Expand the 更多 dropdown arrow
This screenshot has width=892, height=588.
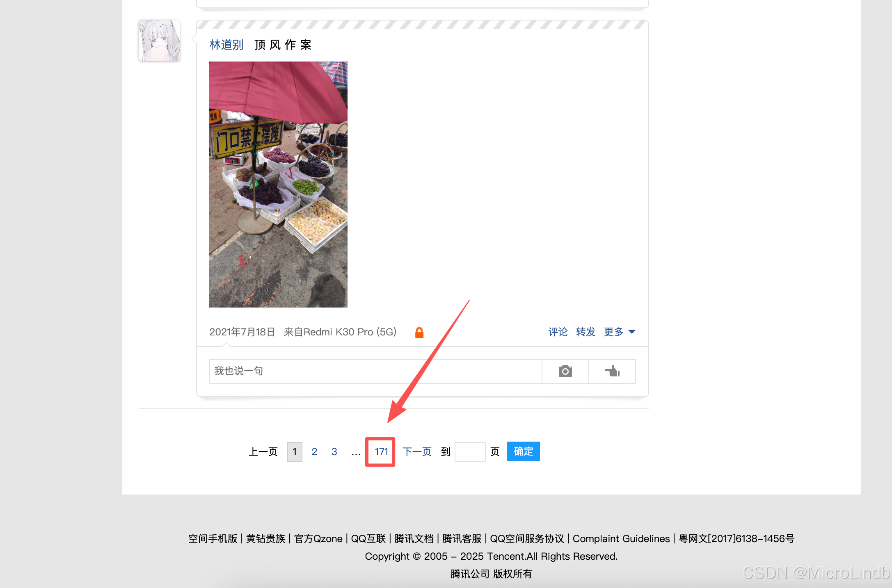click(x=632, y=332)
